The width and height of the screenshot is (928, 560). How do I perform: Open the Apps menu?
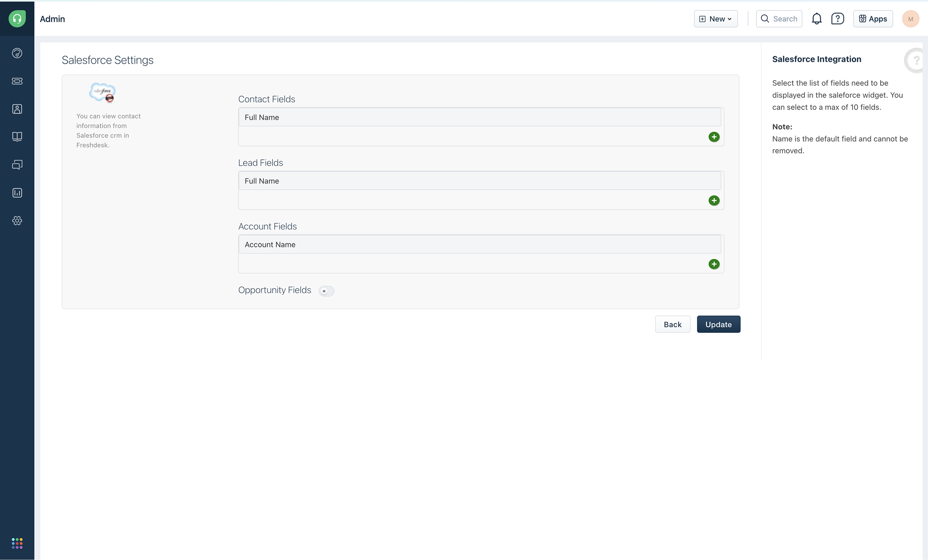pyautogui.click(x=873, y=19)
